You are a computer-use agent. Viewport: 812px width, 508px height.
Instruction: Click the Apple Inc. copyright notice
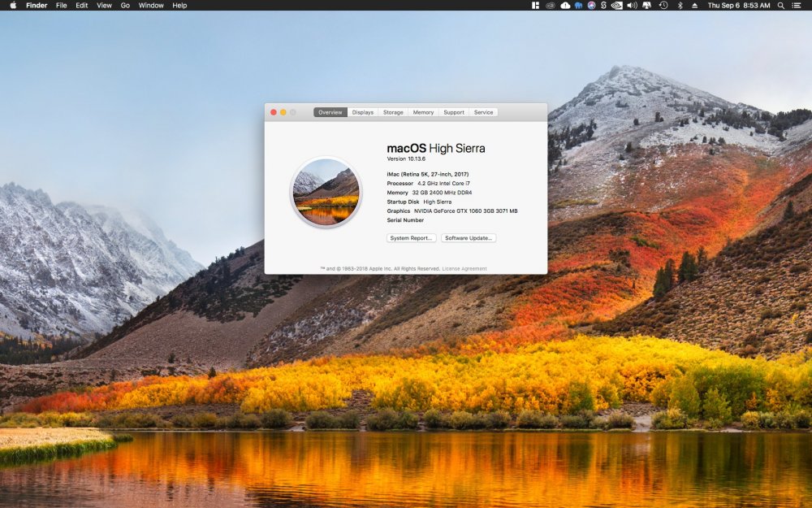click(x=380, y=268)
